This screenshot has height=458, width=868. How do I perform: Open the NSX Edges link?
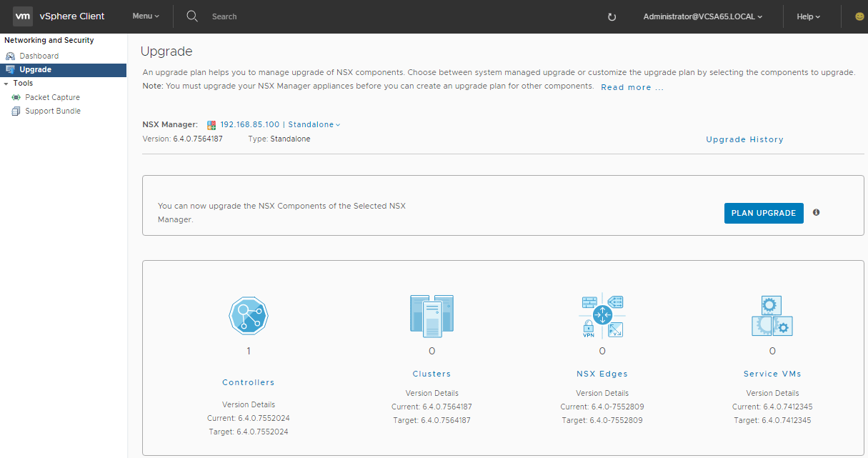click(602, 374)
